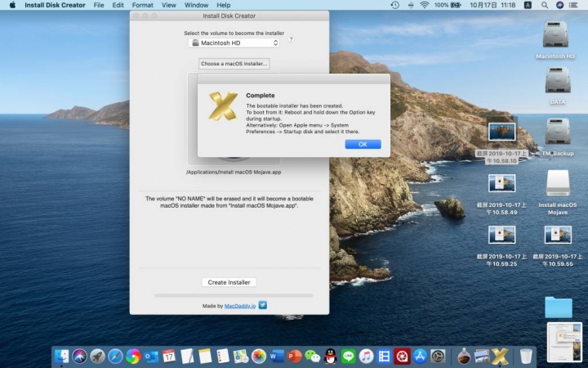The image size is (588, 368).
Task: Select Macintosh HD desktop drive icon
Action: (555, 35)
